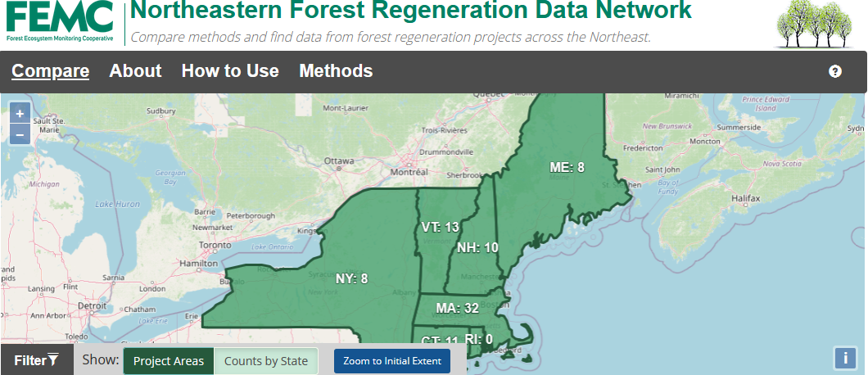
Task: Click the map zoom out minus button
Action: (20, 133)
